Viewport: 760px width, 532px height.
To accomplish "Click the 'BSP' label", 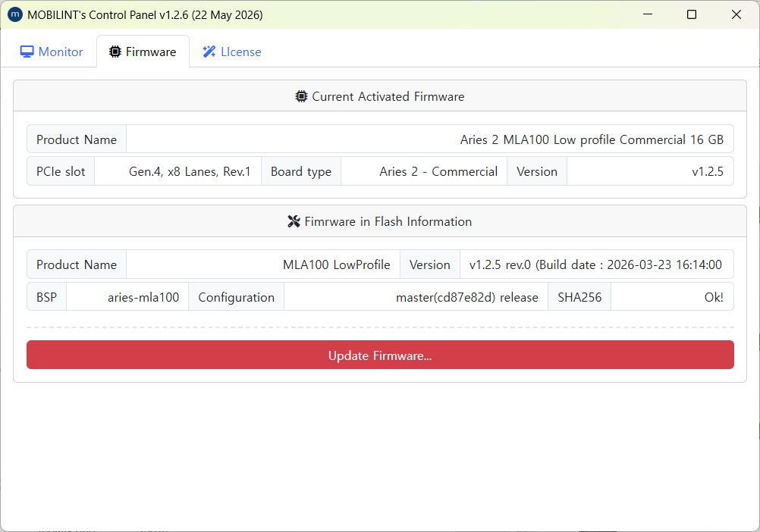I will click(x=46, y=297).
